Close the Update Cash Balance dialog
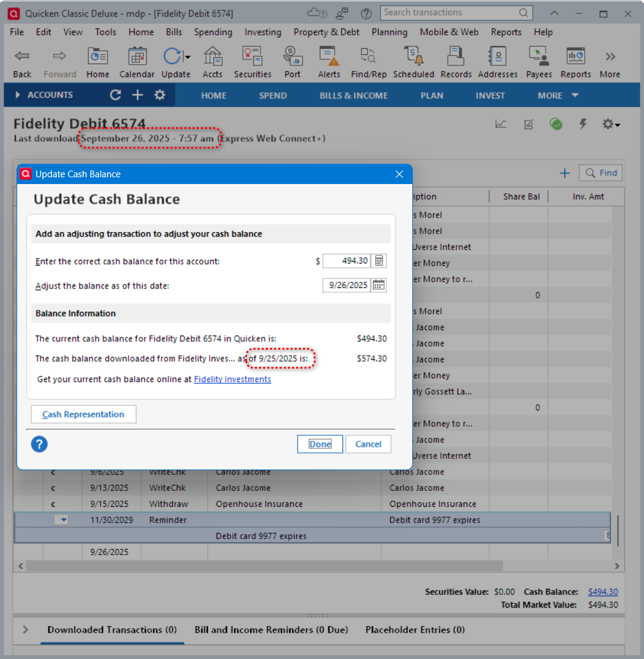The width and height of the screenshot is (644, 659). point(399,174)
